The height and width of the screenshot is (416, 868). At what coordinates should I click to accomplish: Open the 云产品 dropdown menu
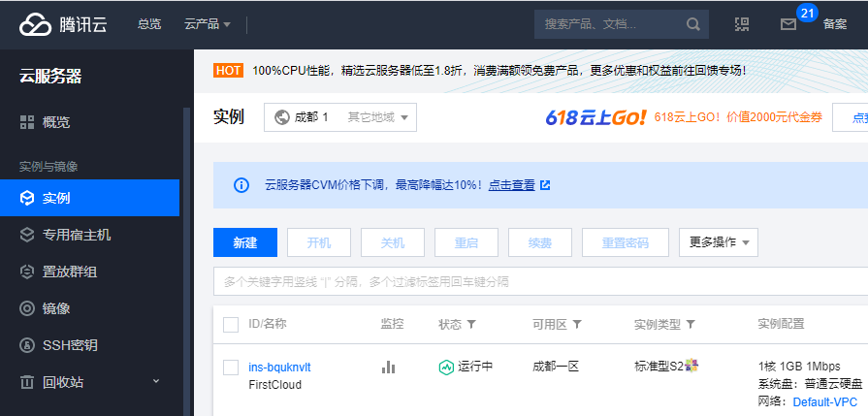tap(207, 24)
